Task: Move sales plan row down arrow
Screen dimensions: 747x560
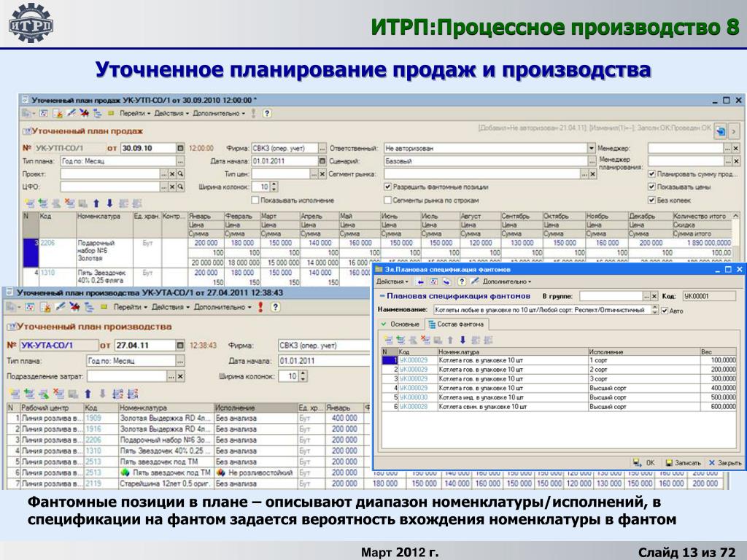Action: click(x=109, y=203)
